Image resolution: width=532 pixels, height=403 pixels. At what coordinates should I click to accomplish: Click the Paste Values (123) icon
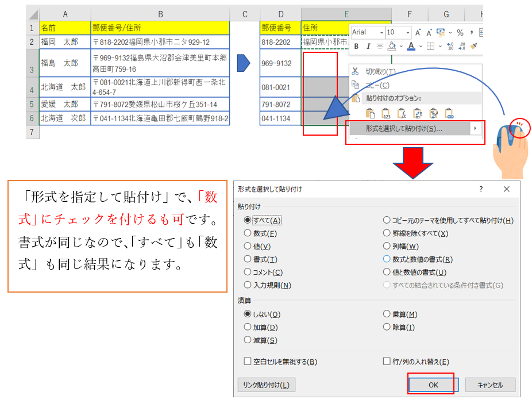click(x=385, y=114)
